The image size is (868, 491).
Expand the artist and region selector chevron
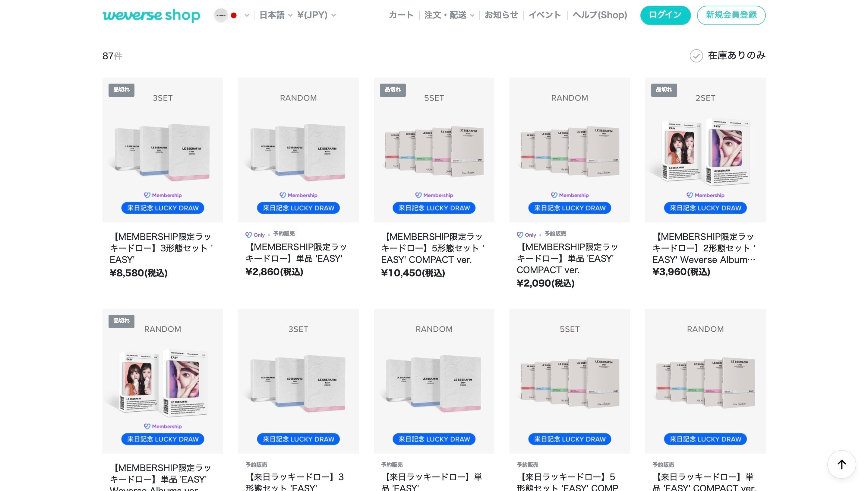(247, 15)
